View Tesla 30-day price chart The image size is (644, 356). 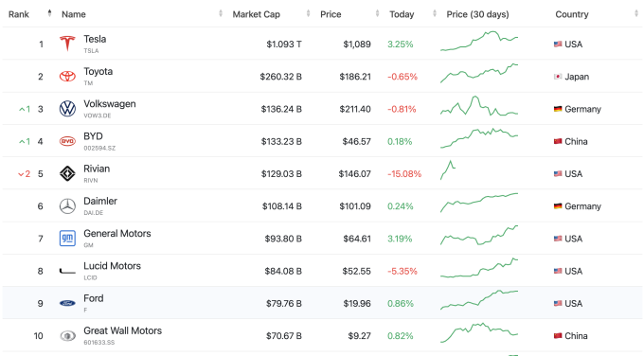[x=479, y=41]
